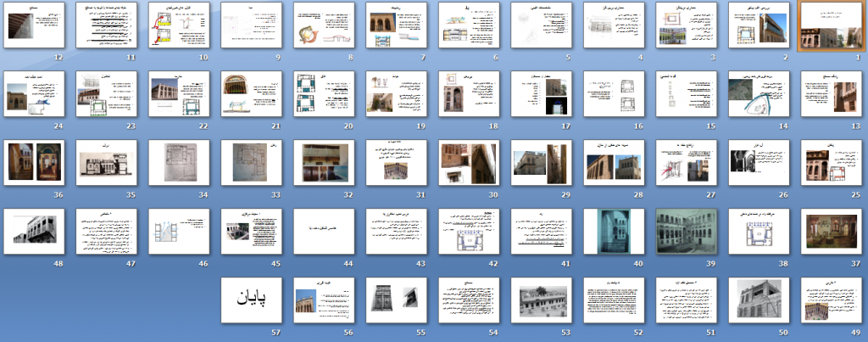The image size is (868, 342).
Task: Pick slide 50 grayscale building photograph
Action: coord(759,300)
